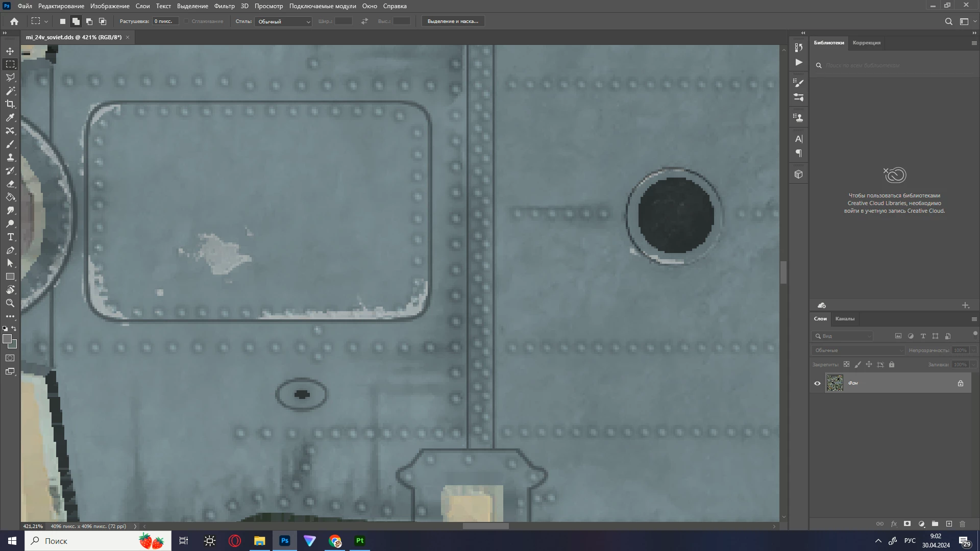Select the Magic Wand tool

10,91
